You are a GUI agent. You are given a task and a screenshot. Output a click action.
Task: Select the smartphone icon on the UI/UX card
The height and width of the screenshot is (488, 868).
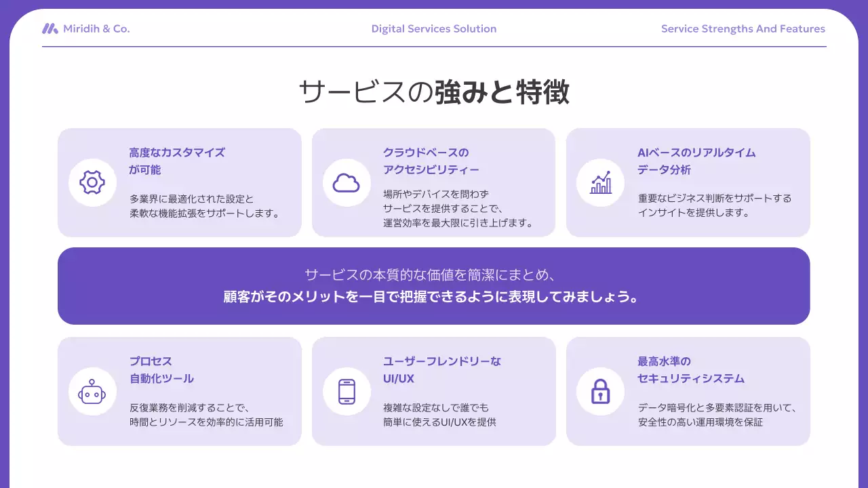tap(347, 391)
